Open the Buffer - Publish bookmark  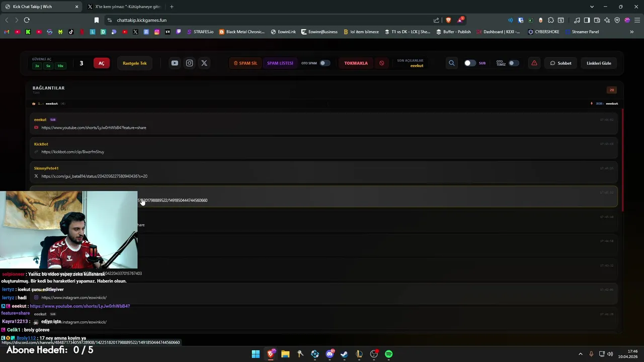pyautogui.click(x=453, y=32)
